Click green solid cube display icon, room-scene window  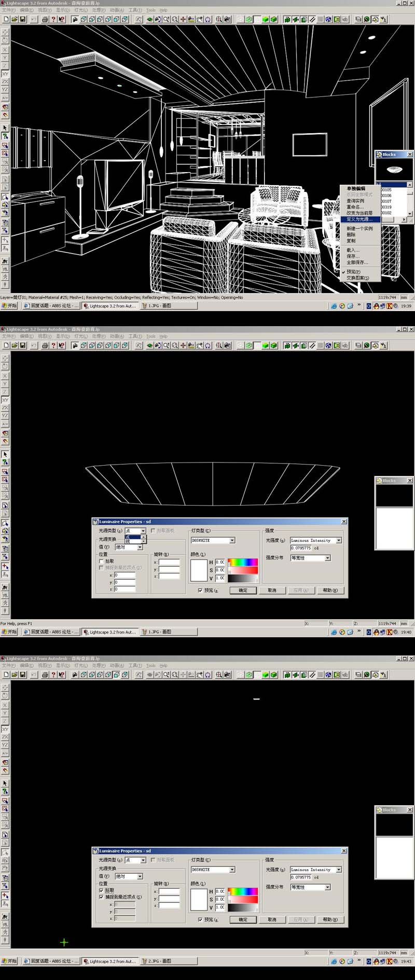coord(266,19)
